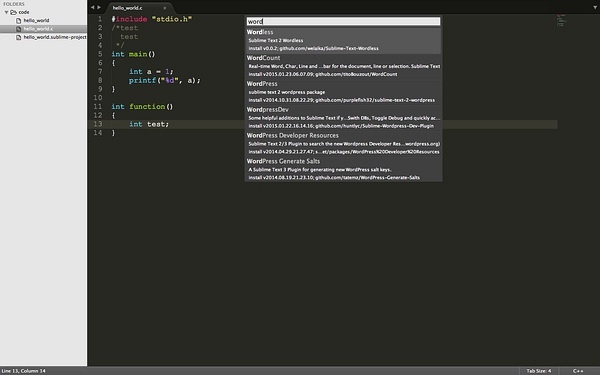Click the 'int a = 1;' code line

[x=151, y=72]
